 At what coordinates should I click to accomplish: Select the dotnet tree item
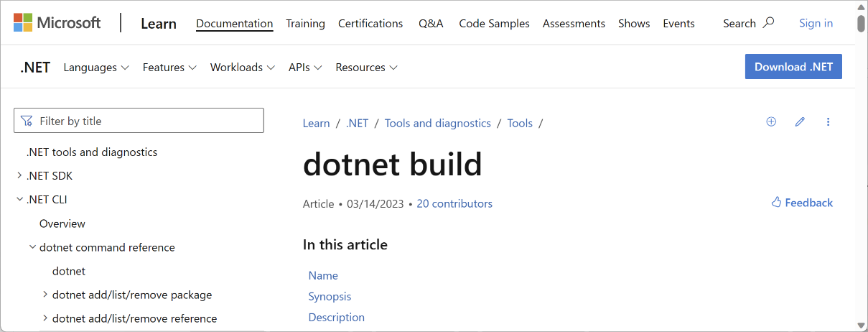coord(69,271)
